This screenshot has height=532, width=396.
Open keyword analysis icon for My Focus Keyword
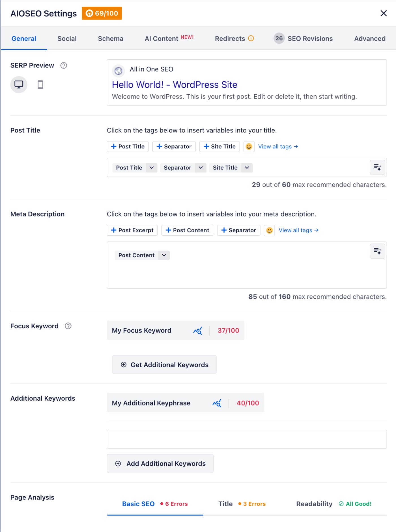(198, 331)
